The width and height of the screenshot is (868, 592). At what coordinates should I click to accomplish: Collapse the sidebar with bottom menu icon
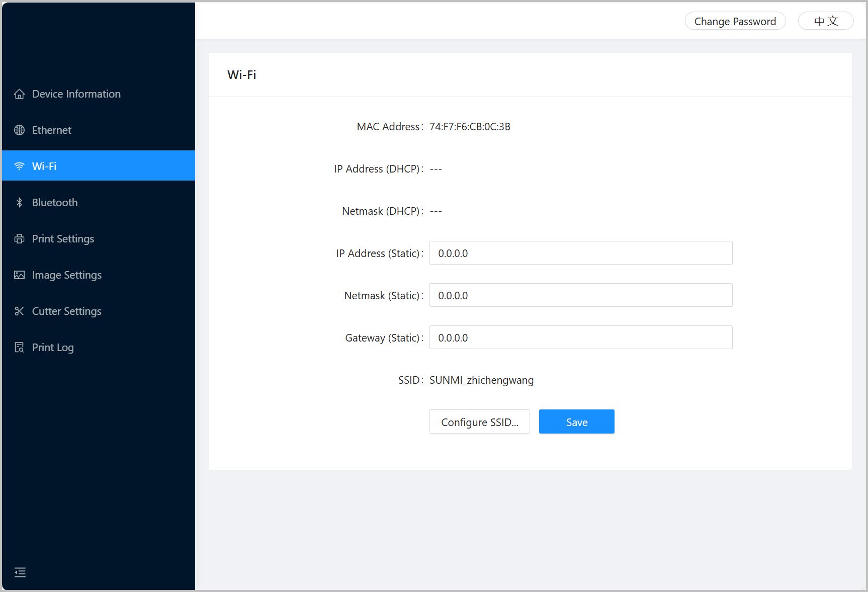pos(20,572)
